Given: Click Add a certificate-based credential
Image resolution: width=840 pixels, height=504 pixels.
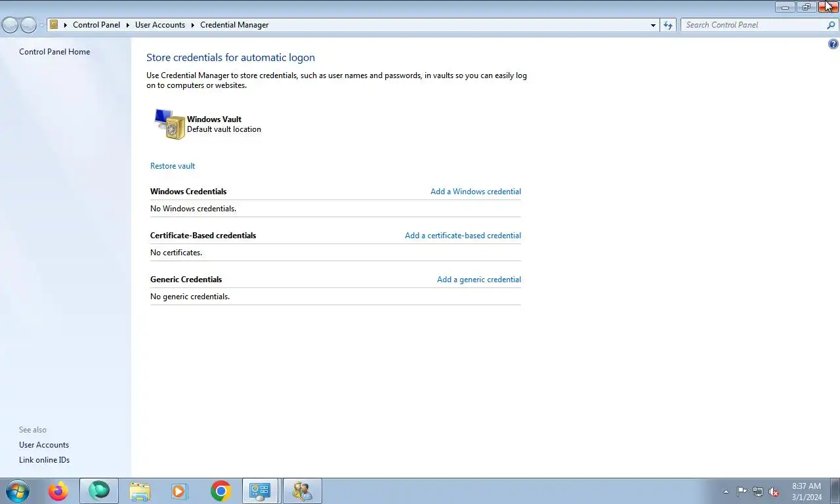Looking at the screenshot, I should (463, 236).
